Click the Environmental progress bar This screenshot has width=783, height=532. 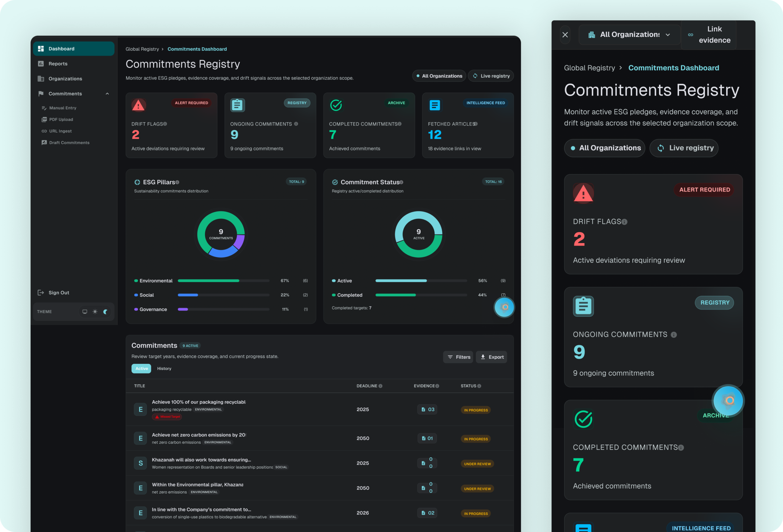pyautogui.click(x=224, y=280)
